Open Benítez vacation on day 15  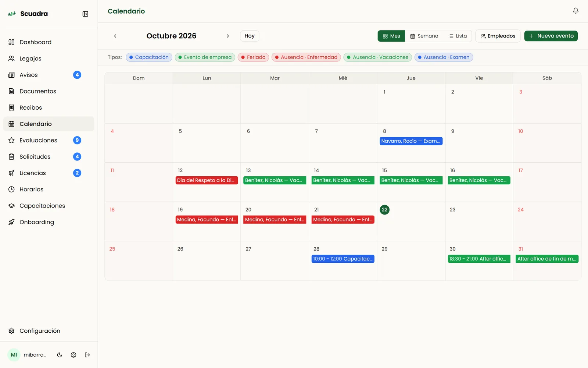411,180
